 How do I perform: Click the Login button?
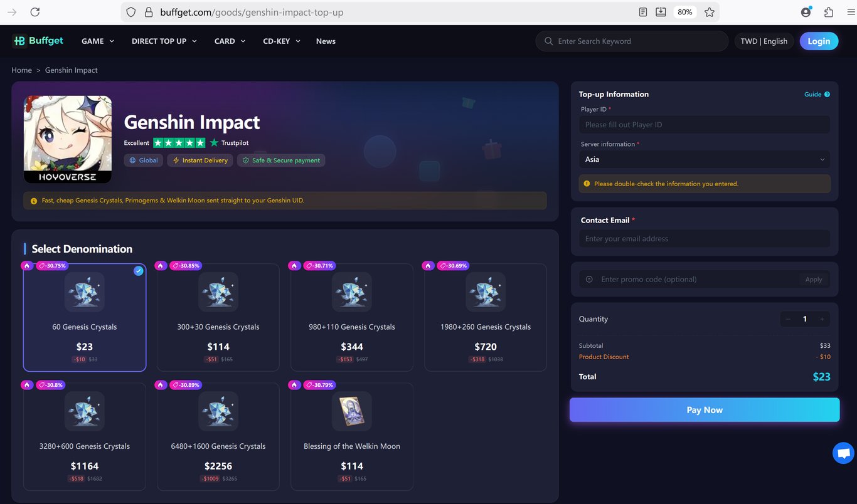tap(819, 41)
